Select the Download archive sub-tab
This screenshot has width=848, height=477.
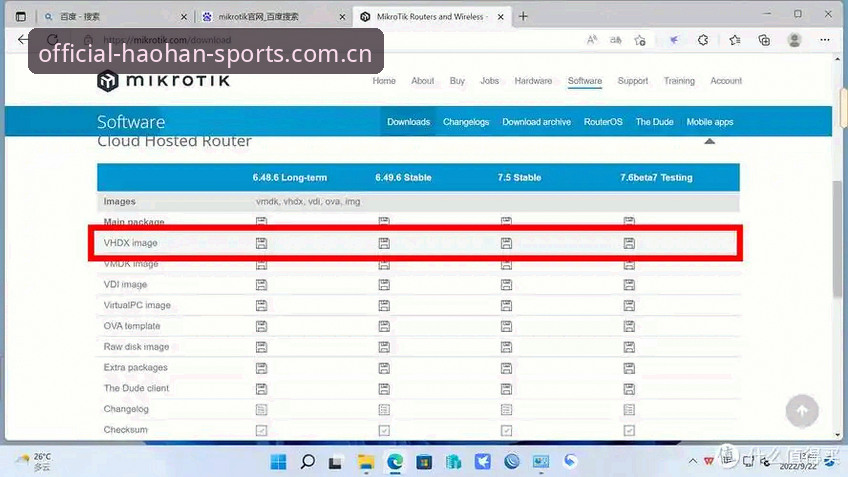click(x=536, y=122)
